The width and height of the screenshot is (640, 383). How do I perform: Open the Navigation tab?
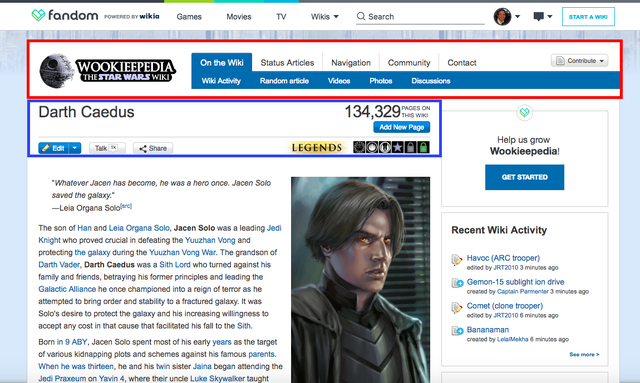pyautogui.click(x=351, y=63)
